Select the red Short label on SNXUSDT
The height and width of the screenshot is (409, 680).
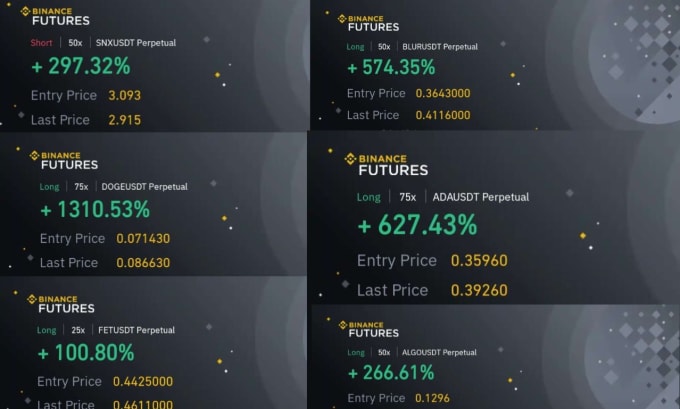[41, 43]
